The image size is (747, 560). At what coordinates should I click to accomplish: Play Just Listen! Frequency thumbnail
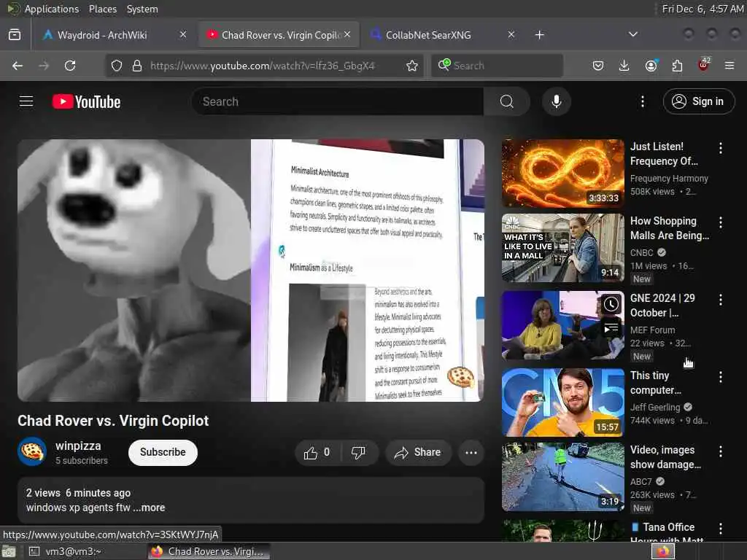[562, 174]
